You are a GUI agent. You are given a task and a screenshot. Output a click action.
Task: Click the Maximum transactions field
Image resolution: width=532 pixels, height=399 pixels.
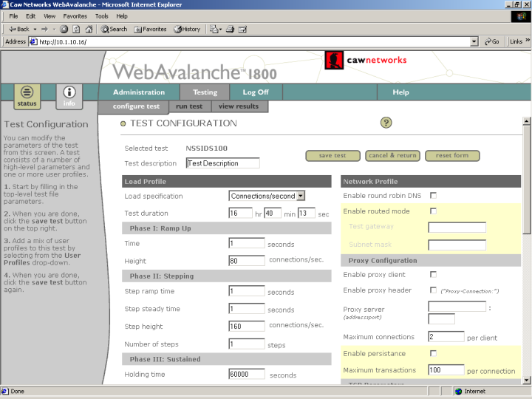pyautogui.click(x=446, y=370)
